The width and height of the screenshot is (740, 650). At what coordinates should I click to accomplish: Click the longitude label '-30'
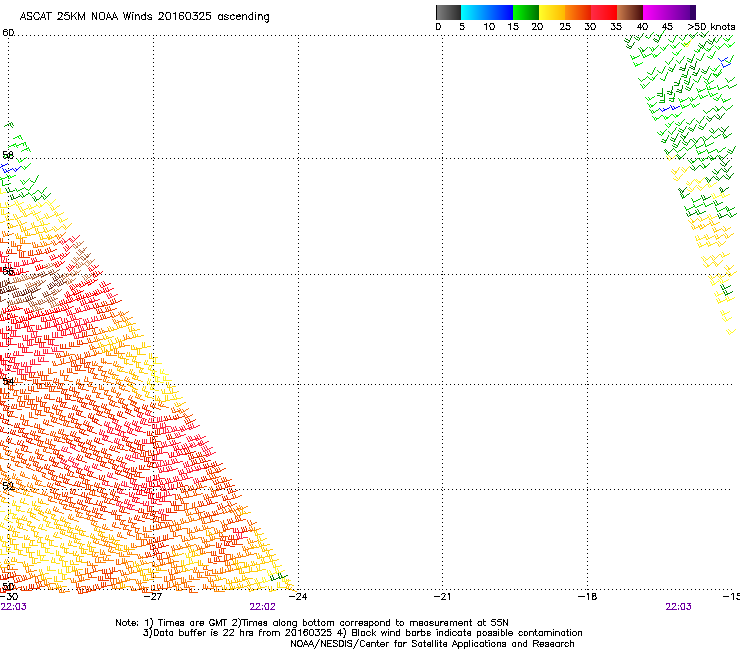click(x=9, y=597)
